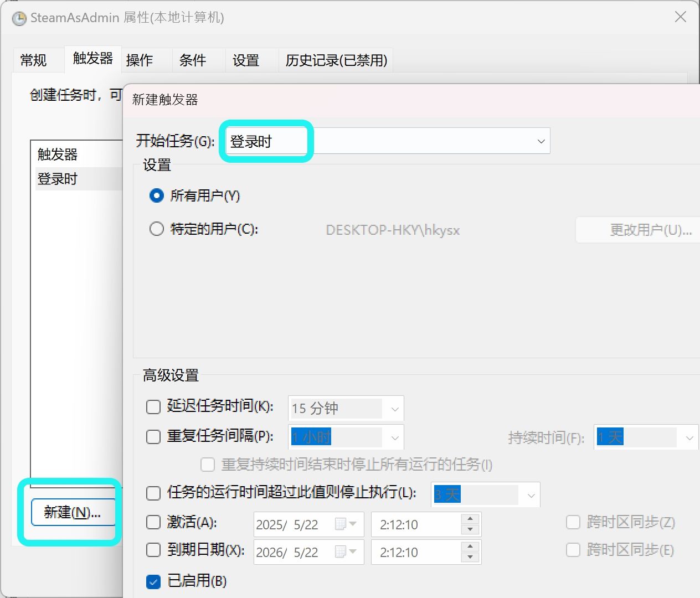Tick 任务的运行时间超过此值则停止执行 checkbox
Image resolution: width=700 pixels, height=598 pixels.
coord(153,493)
